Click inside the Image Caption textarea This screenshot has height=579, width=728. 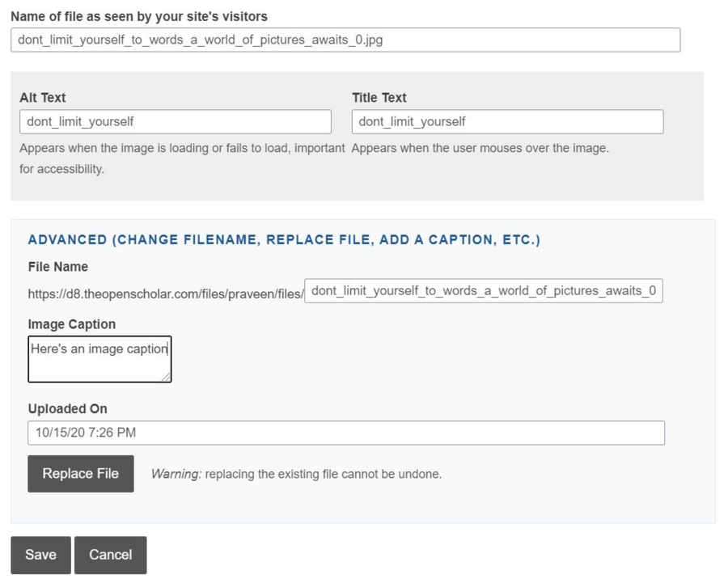(99, 359)
